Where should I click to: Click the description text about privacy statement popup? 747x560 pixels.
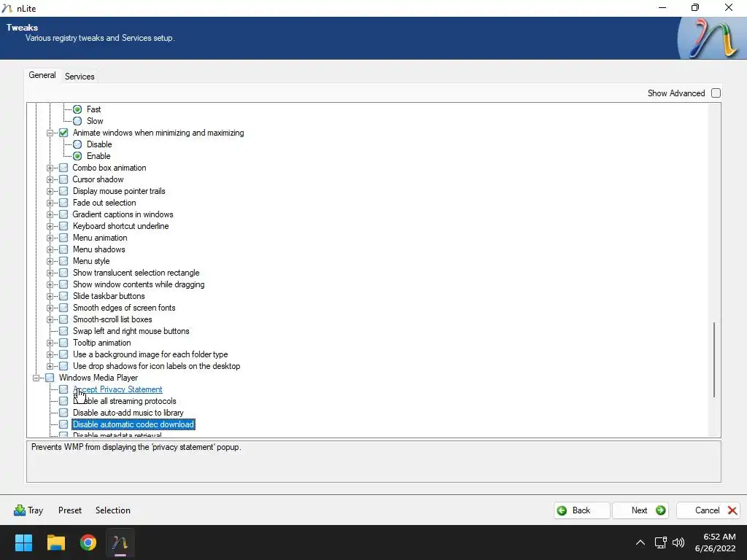click(136, 447)
